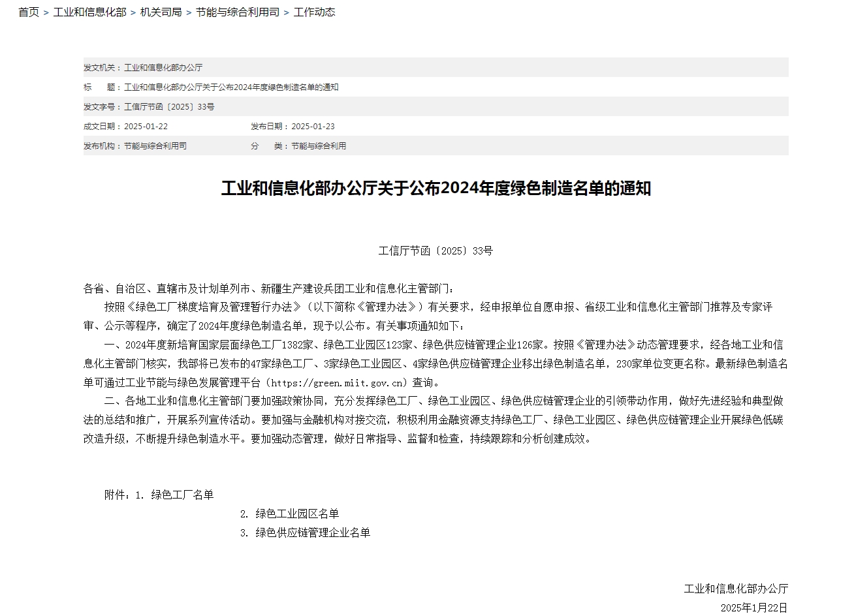Open 节能与综合利用司 in the breadcrumb trail
854x616 pixels.
[238, 12]
